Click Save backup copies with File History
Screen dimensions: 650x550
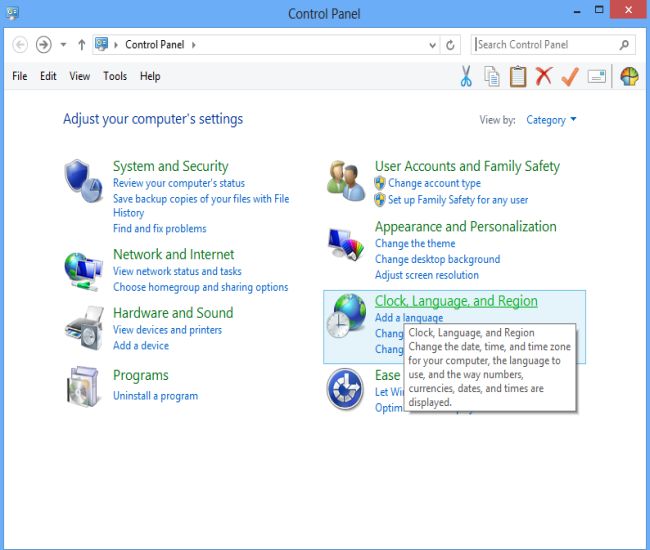point(201,206)
